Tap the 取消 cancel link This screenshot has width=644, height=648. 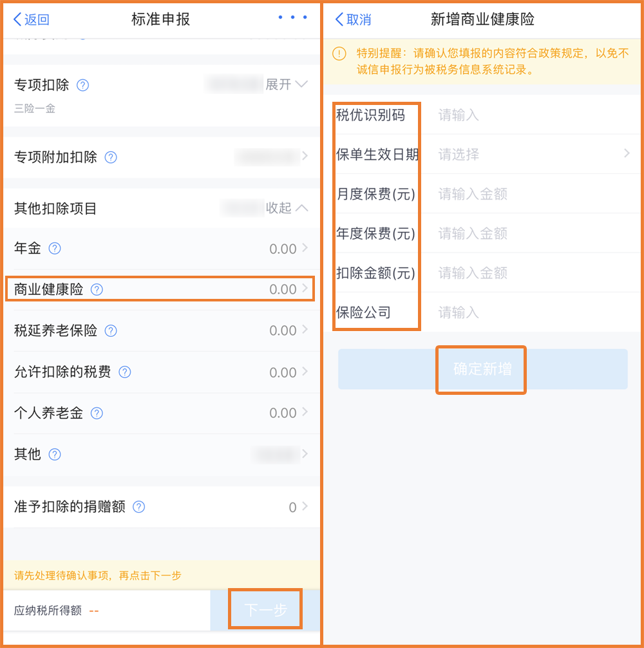(353, 19)
